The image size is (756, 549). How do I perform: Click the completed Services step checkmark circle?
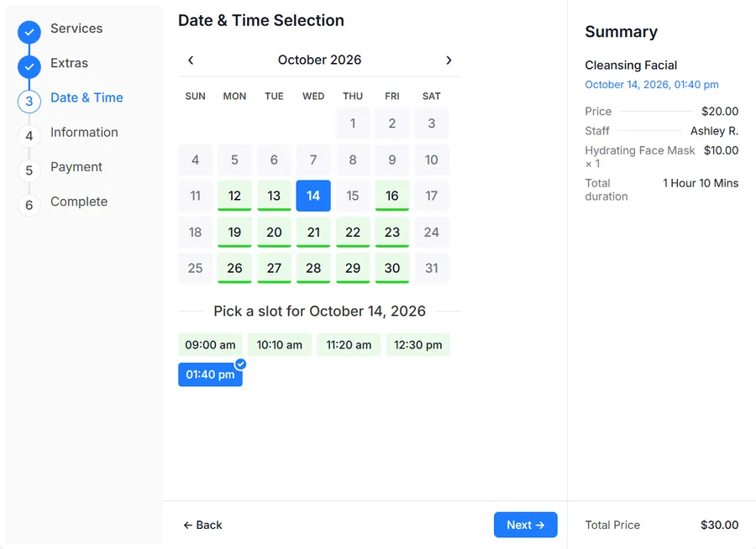[x=29, y=32]
